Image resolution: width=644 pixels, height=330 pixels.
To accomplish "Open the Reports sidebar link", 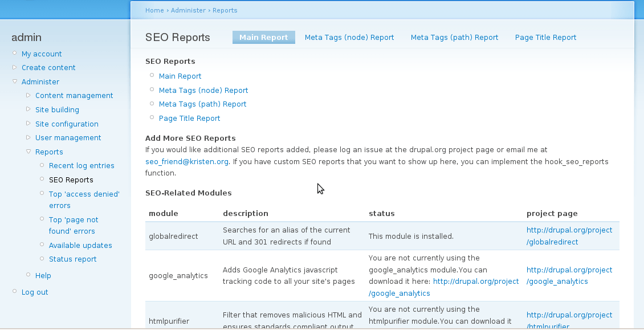I will pyautogui.click(x=49, y=152).
